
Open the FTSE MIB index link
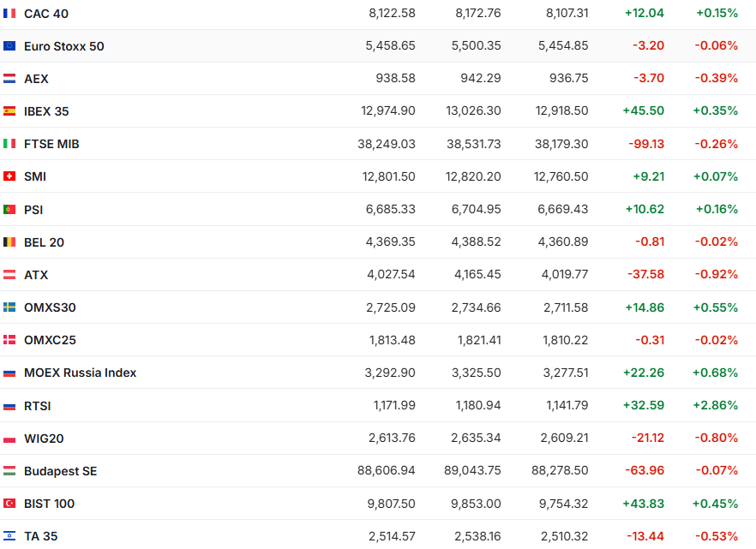click(x=51, y=144)
